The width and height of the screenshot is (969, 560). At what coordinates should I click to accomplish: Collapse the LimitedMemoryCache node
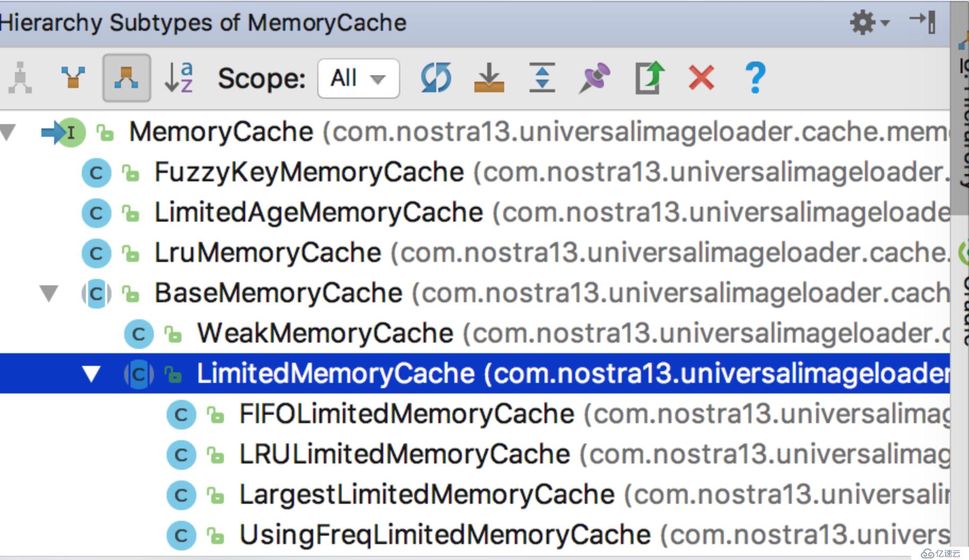pyautogui.click(x=91, y=374)
